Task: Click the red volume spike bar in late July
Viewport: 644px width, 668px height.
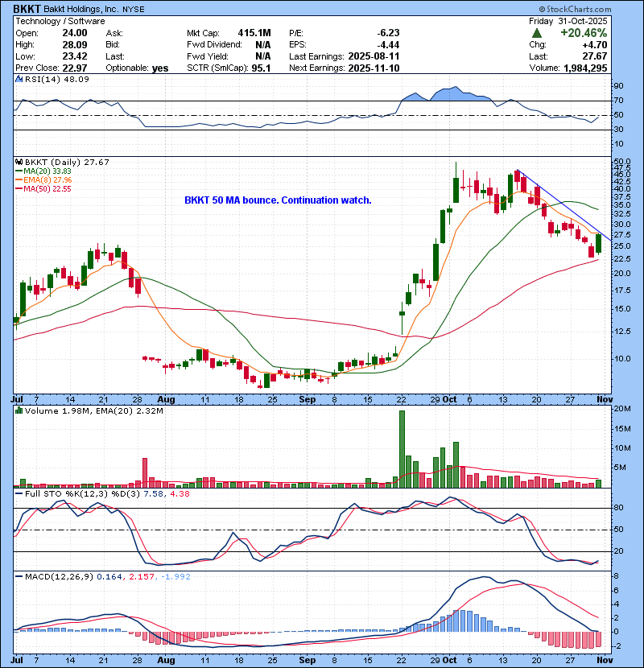Action: point(145,473)
